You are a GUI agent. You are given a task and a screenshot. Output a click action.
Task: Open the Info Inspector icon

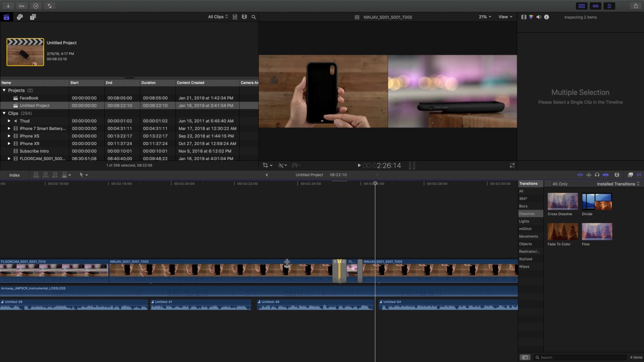click(x=547, y=17)
